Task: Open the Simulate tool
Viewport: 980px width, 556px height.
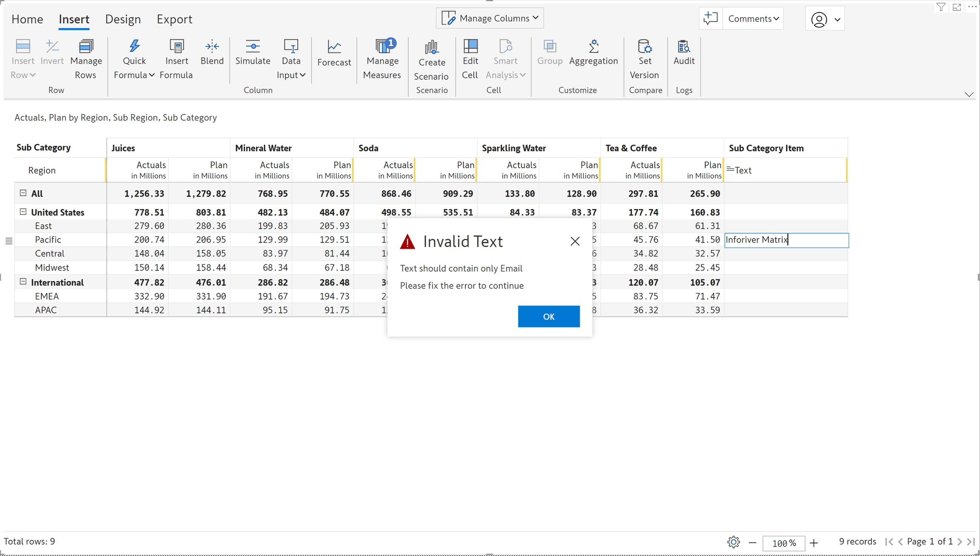Action: point(253,46)
